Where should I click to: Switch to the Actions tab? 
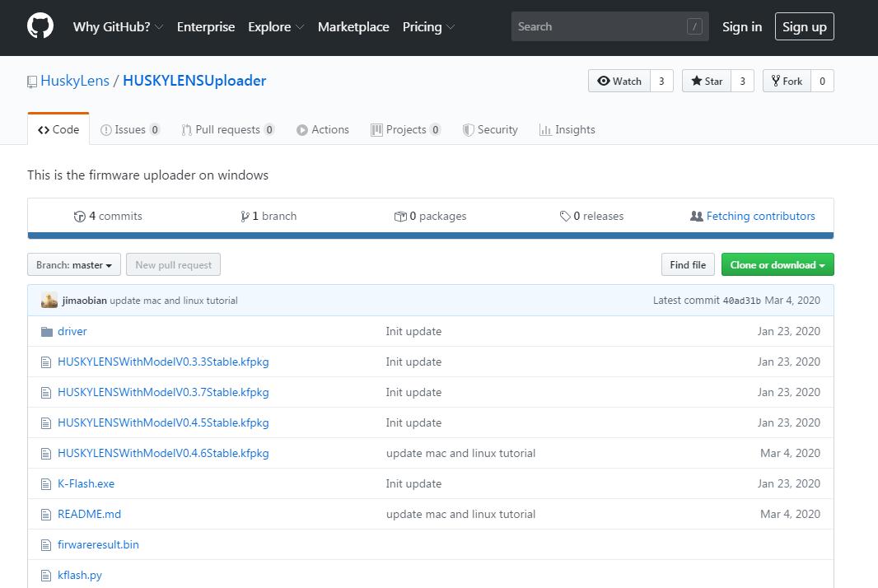click(323, 130)
